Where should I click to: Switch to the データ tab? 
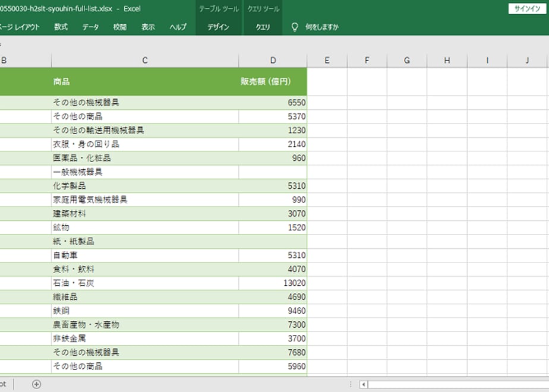point(90,27)
